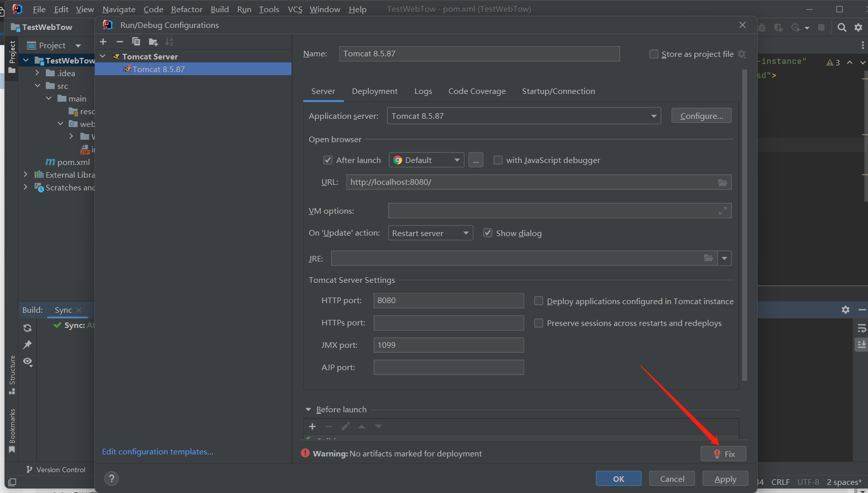Open the Code Coverage tab
Viewport: 868px width, 493px height.
(477, 91)
